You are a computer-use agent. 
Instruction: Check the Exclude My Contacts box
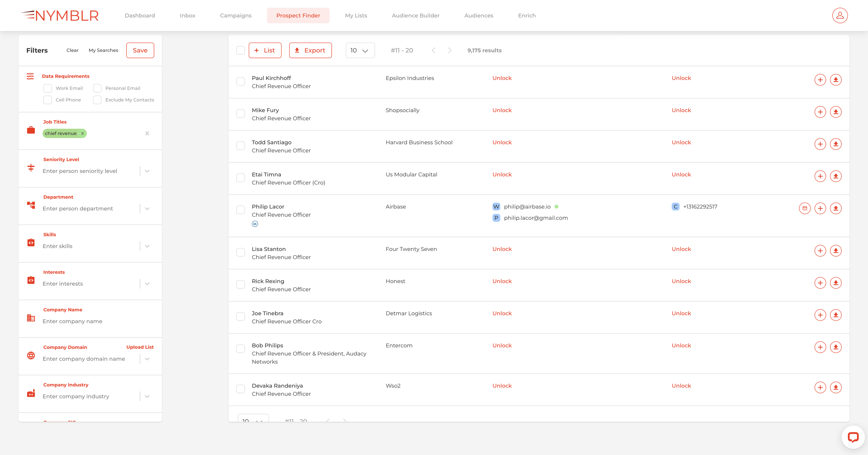coord(97,100)
